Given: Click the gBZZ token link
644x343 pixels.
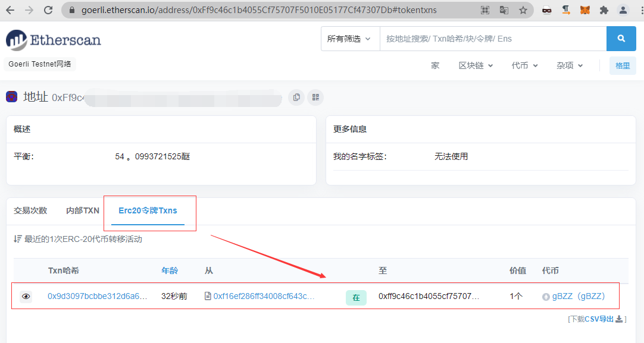Looking at the screenshot, I should tap(578, 296).
